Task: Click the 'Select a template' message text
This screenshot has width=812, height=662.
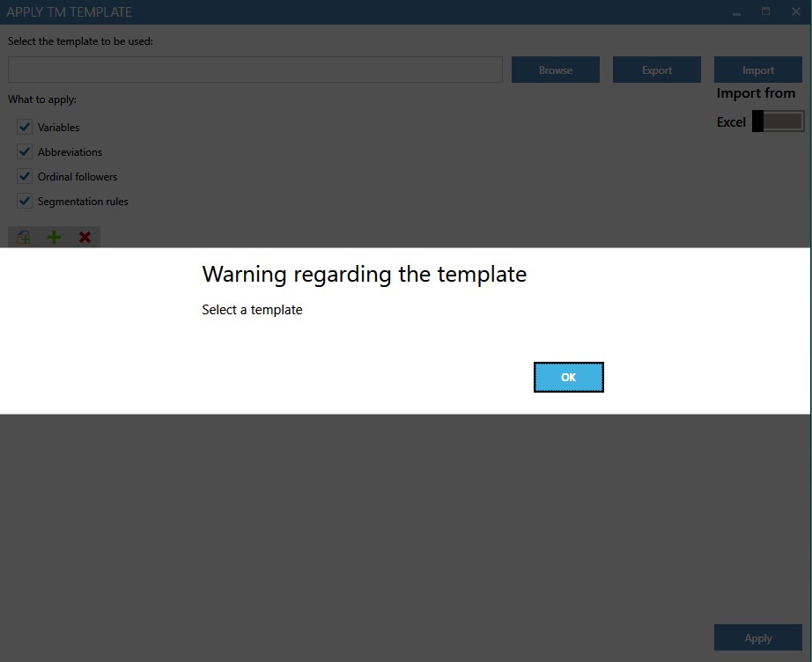Action: [252, 310]
